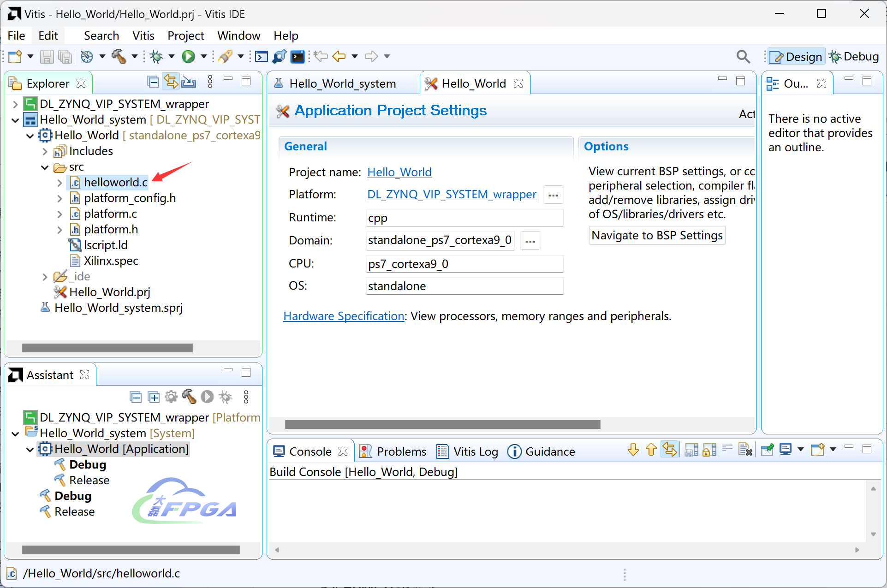
Task: Collapse the Assistant panel's Hello_World [Application] node
Action: [x=30, y=449]
